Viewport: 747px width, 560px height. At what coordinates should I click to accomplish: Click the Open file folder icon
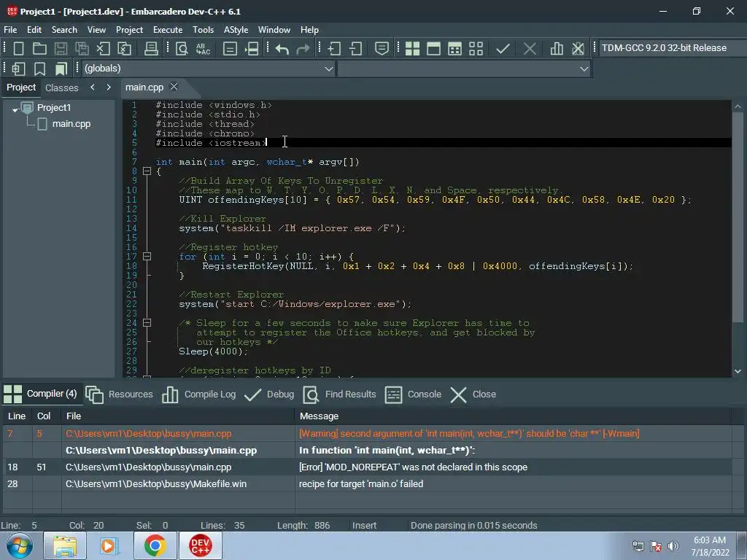[x=39, y=49]
